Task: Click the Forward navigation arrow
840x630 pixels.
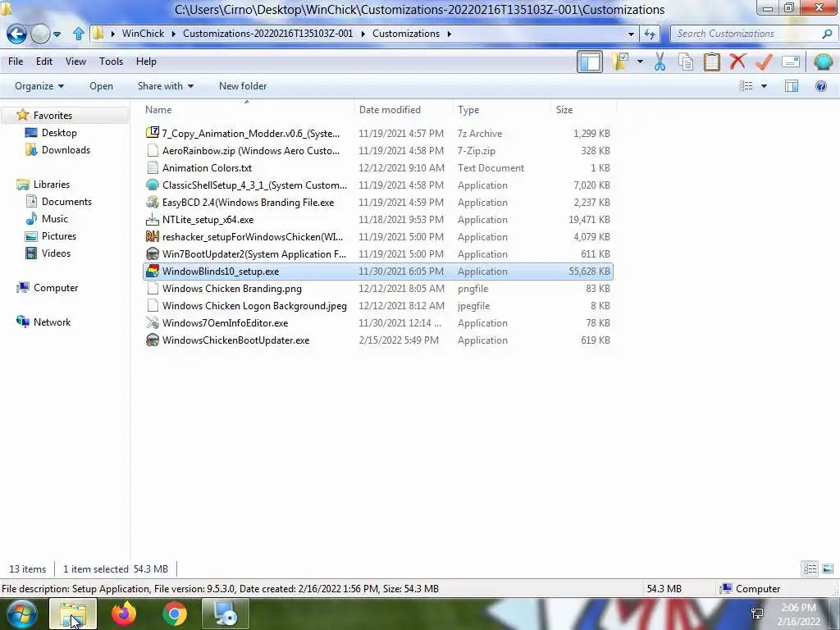Action: 40,34
